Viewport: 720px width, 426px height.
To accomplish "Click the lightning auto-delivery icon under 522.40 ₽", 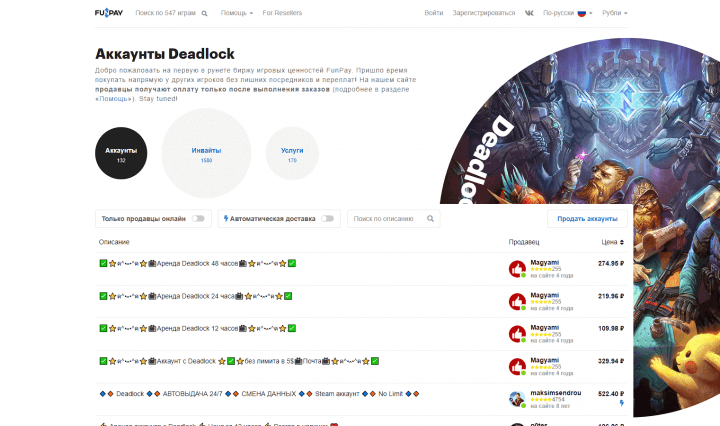I will coord(622,403).
